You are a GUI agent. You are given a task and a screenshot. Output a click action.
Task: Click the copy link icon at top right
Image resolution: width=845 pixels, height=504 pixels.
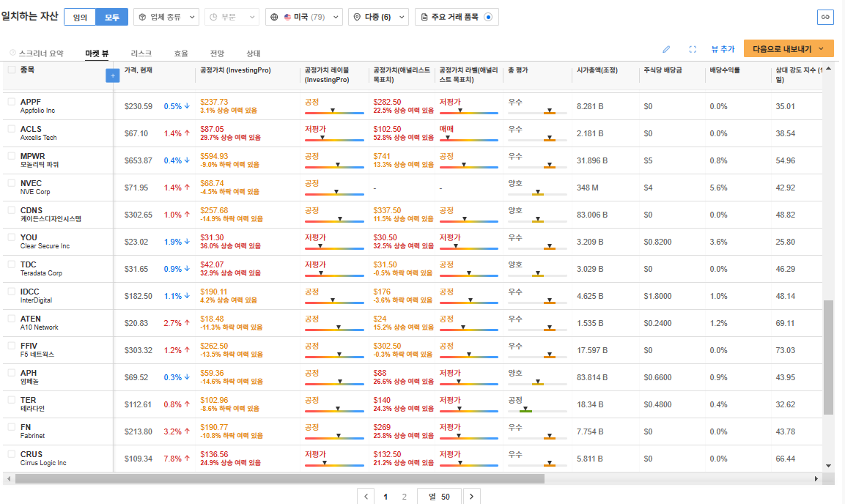(825, 17)
